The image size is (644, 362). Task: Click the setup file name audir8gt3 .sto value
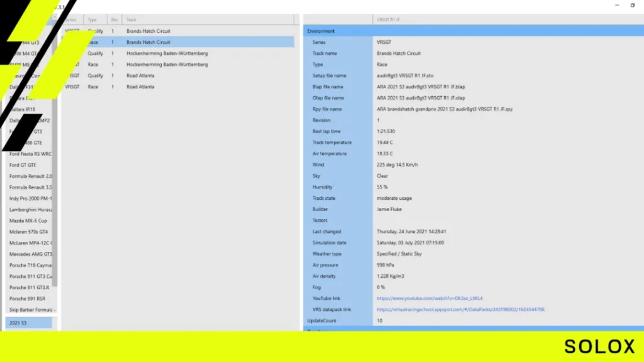click(x=405, y=75)
